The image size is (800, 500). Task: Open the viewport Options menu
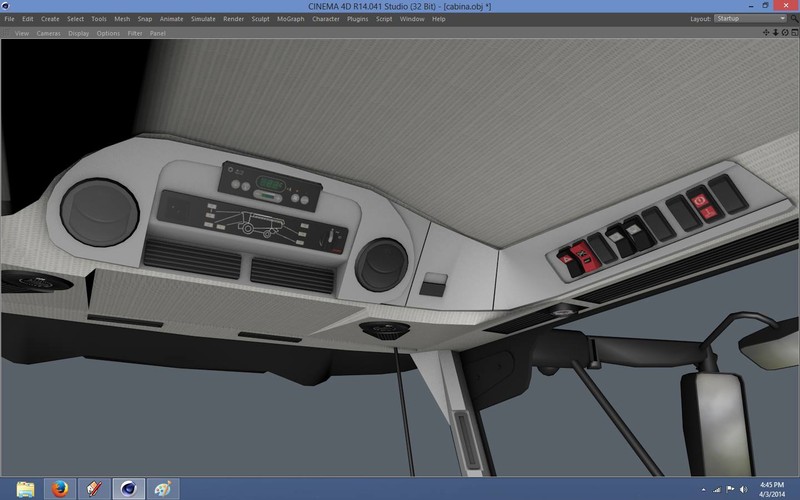coord(108,33)
